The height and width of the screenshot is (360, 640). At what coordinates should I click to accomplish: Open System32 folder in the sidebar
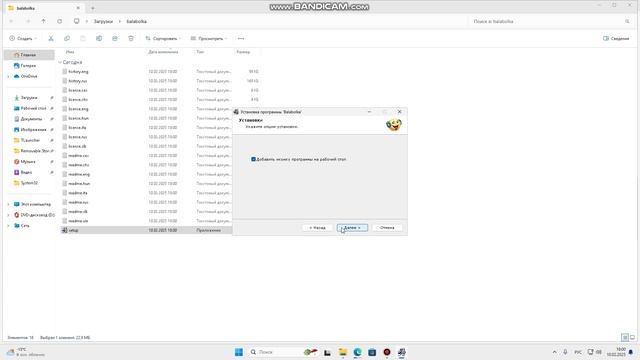point(29,183)
